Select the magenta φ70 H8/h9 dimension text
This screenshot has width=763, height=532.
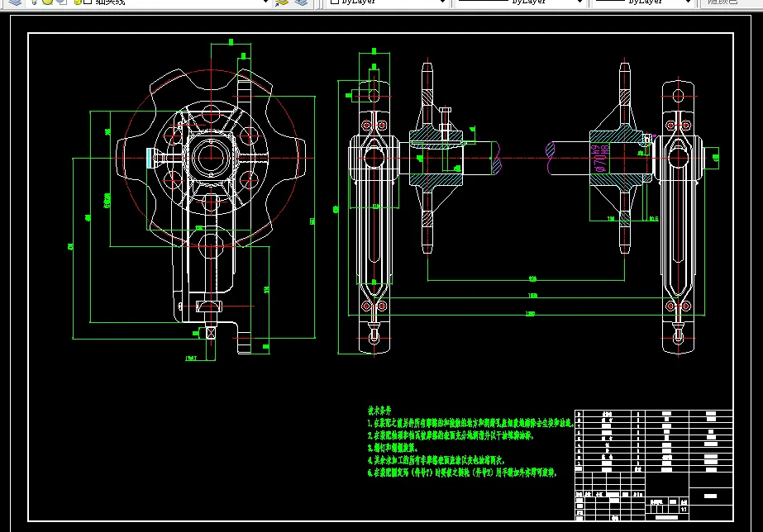[602, 158]
